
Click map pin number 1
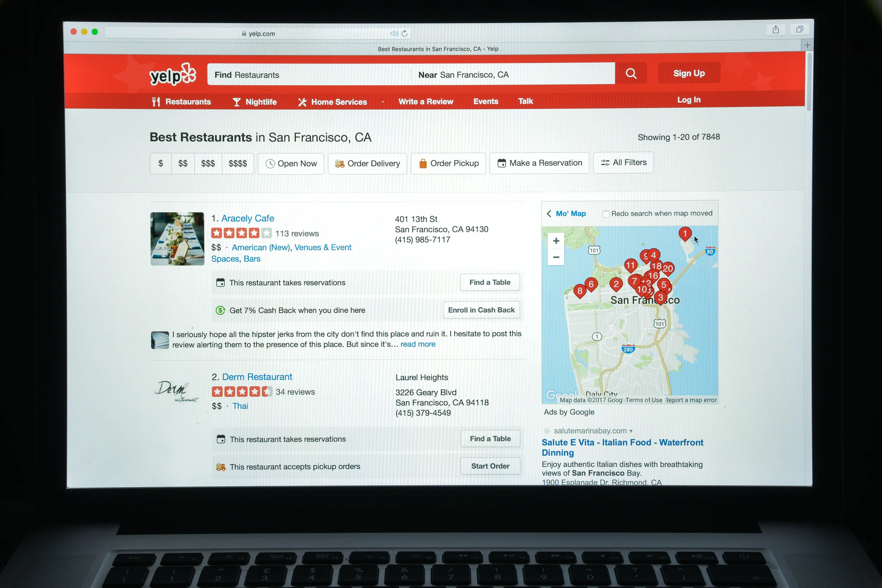pos(684,234)
